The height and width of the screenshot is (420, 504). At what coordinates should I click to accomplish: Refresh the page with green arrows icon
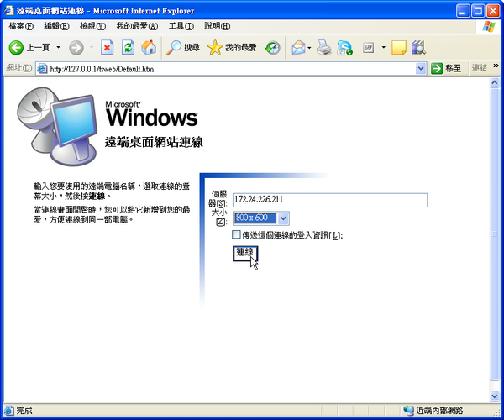pyautogui.click(x=128, y=48)
